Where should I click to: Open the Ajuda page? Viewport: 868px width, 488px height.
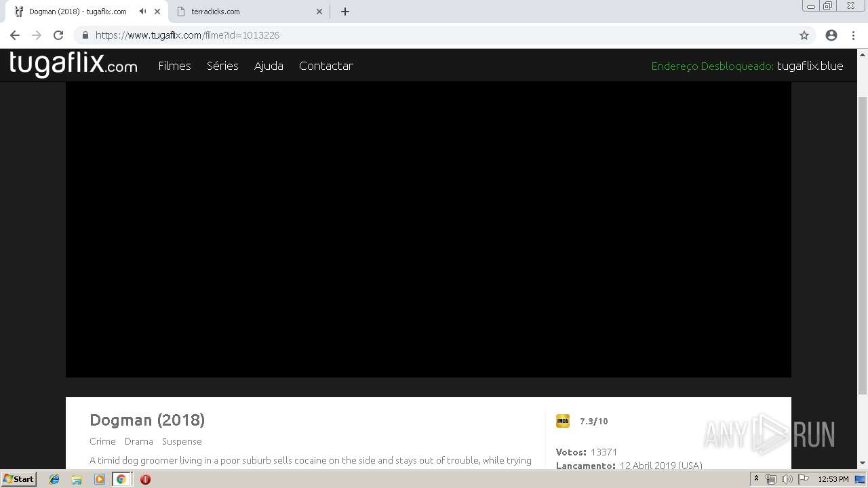coord(269,66)
